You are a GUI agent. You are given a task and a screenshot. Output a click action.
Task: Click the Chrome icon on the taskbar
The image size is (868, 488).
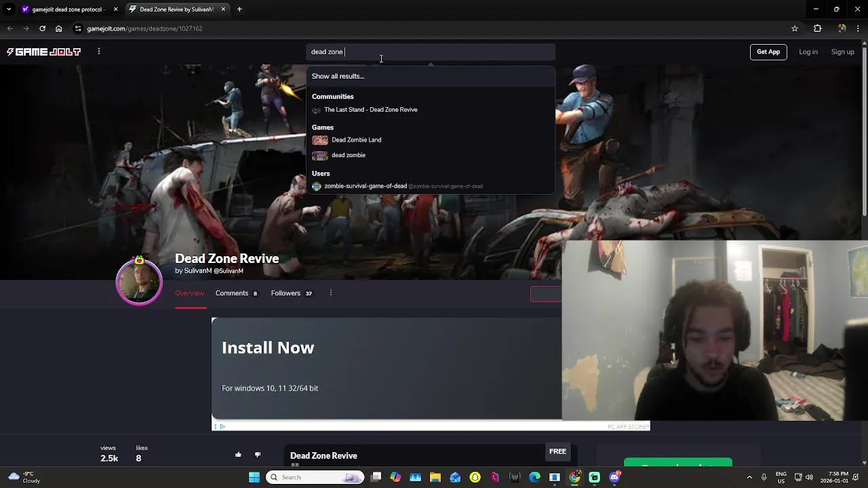tap(574, 477)
